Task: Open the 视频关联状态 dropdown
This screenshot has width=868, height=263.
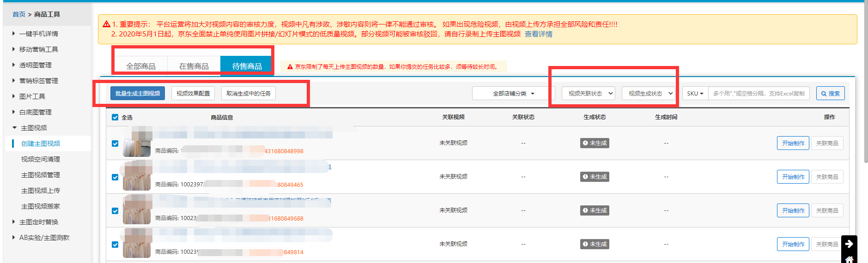Action: pyautogui.click(x=588, y=93)
